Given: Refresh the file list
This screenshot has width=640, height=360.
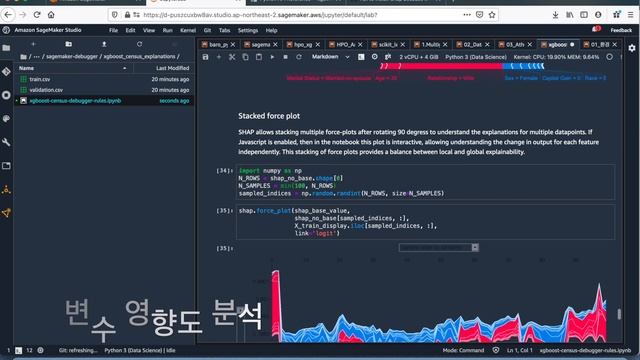Looking at the screenshot, I should (139, 44).
